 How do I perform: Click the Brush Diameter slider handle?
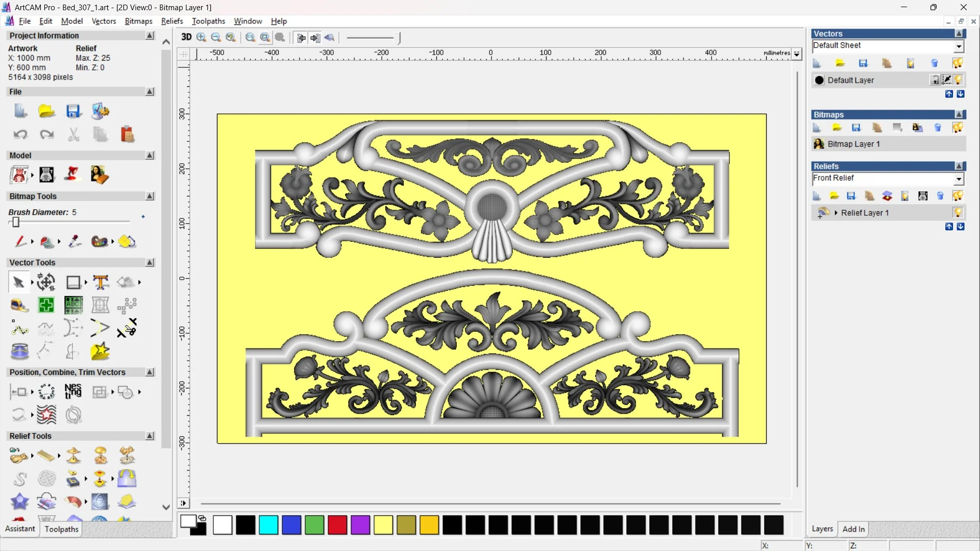(x=16, y=222)
